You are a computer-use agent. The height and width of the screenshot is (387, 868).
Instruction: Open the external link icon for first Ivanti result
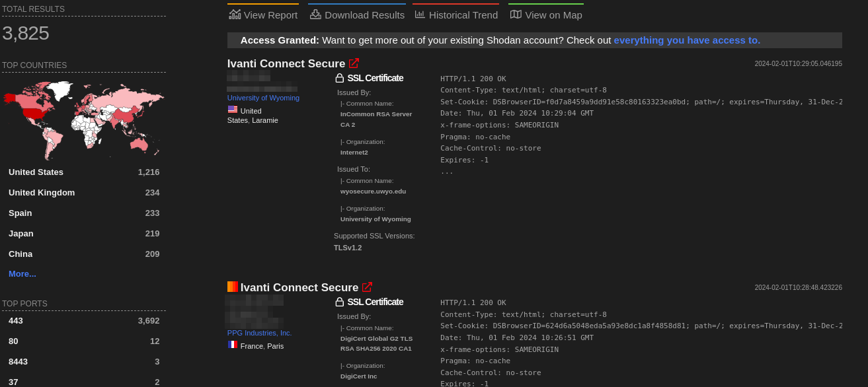point(354,63)
